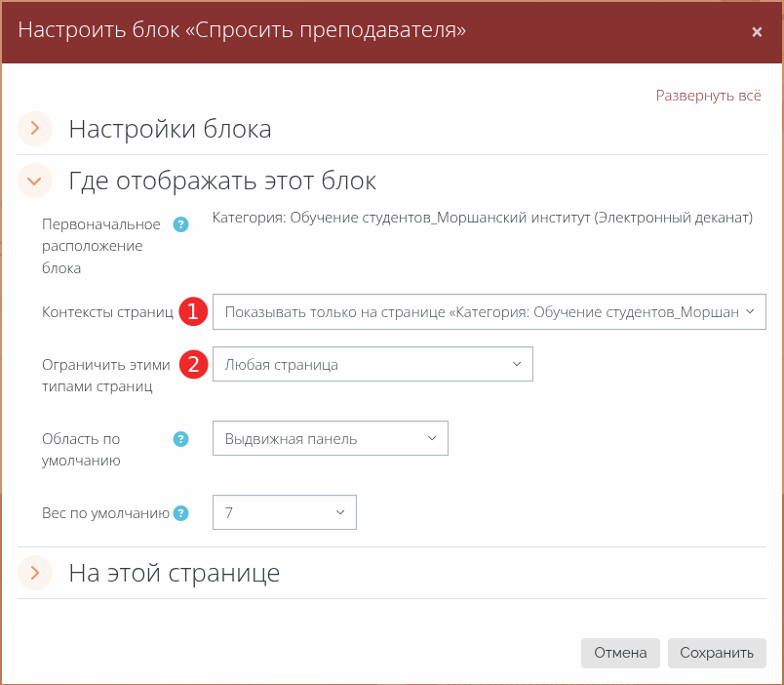Close the block settings dialog with the X
The width and height of the screenshot is (784, 685).
[x=757, y=32]
